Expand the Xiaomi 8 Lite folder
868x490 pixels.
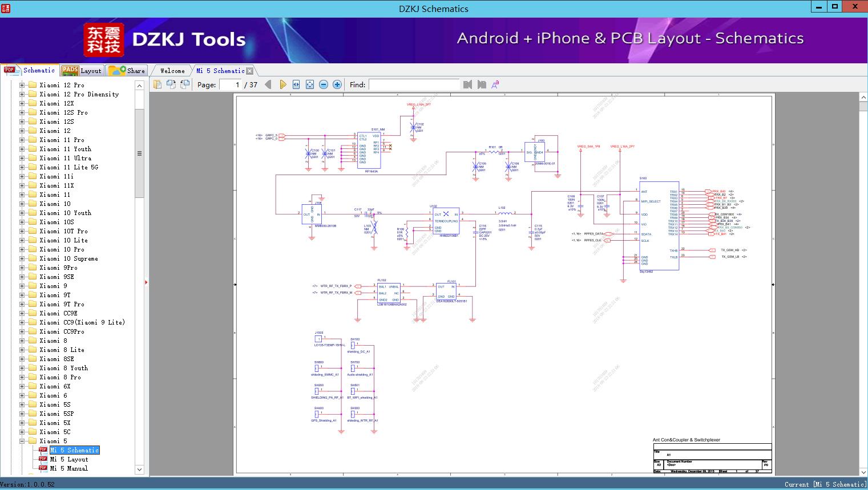pos(22,350)
